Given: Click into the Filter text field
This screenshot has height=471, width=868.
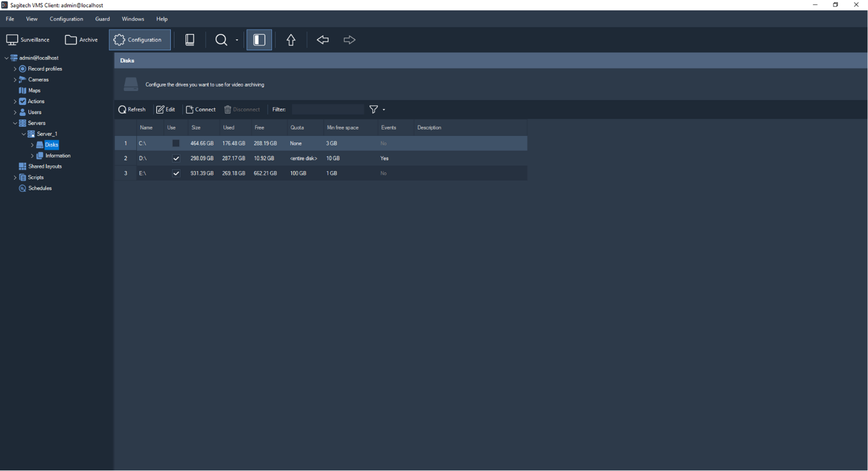Looking at the screenshot, I should click(x=328, y=110).
